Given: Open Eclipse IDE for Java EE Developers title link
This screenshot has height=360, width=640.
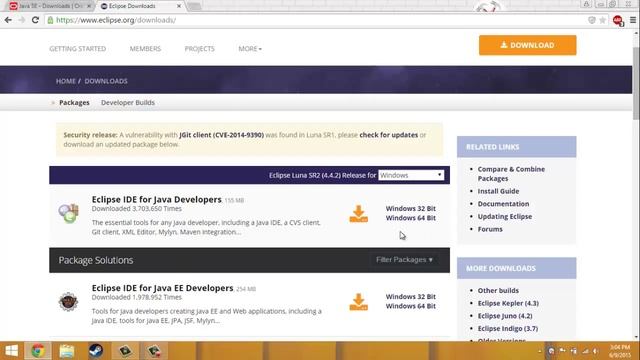Looking at the screenshot, I should pyautogui.click(x=162, y=288).
